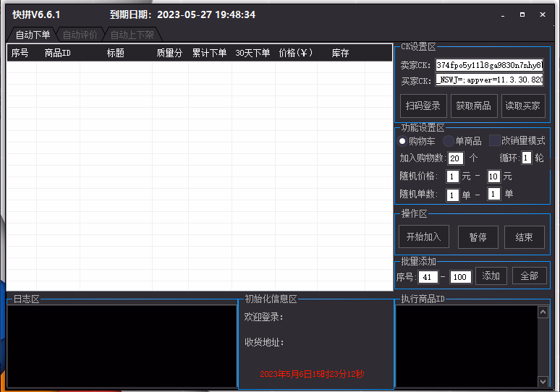Click the 序号 end field showing 100
560x392 pixels.
[460, 277]
